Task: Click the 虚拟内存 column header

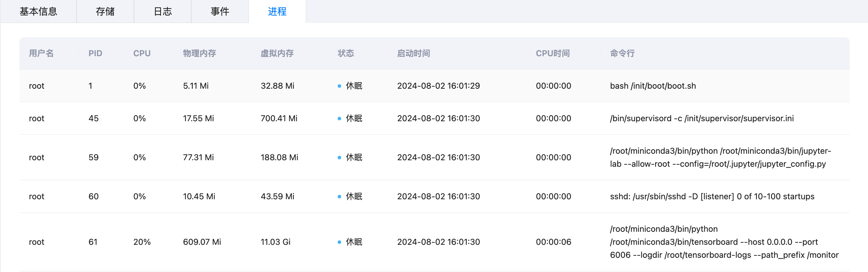Action: (277, 53)
